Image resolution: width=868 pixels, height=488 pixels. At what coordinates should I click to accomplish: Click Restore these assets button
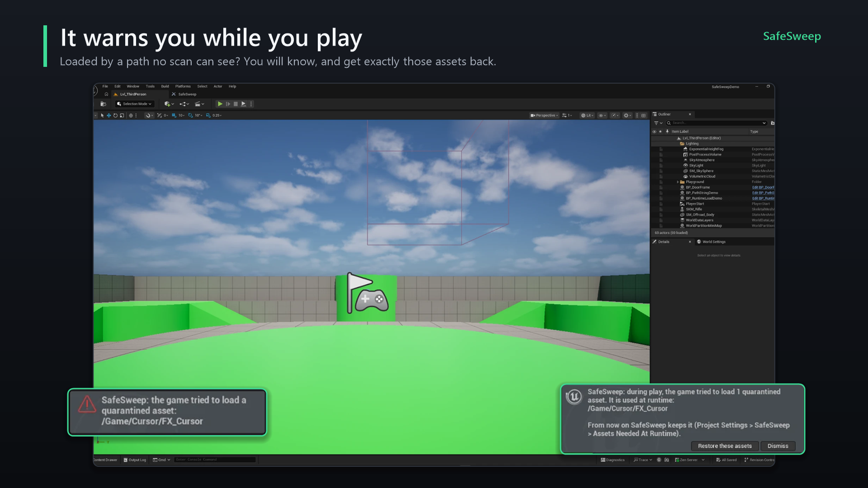725,446
